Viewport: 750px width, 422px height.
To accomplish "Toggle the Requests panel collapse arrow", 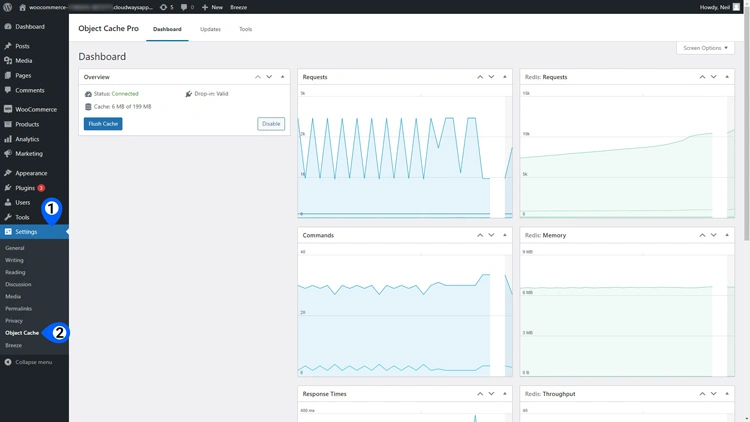I will coord(505,77).
